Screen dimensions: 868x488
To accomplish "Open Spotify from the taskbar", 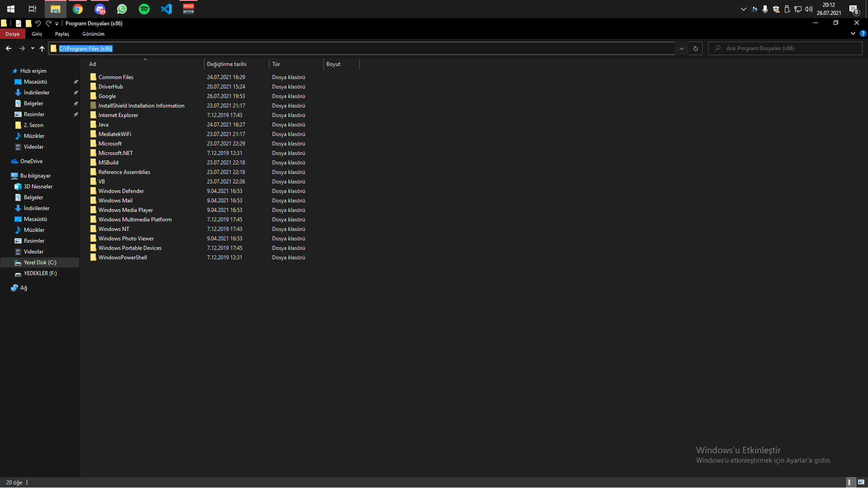I will 144,9.
